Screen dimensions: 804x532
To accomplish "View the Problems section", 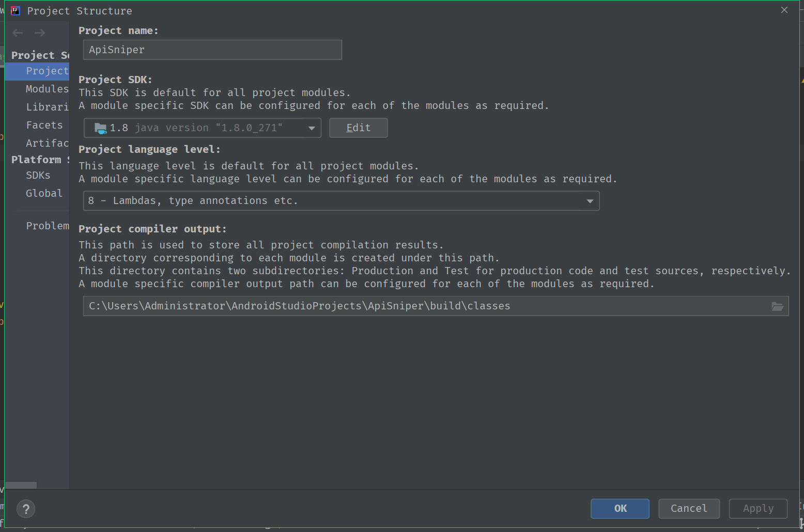I will [47, 226].
